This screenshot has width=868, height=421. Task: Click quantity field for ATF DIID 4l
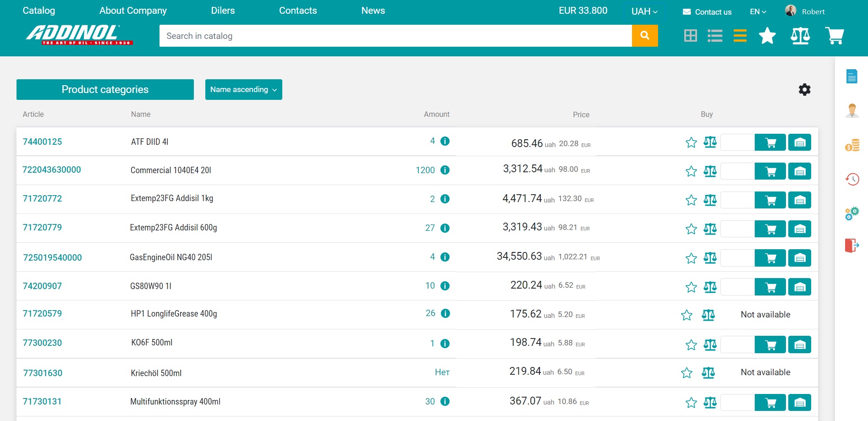[x=737, y=142]
